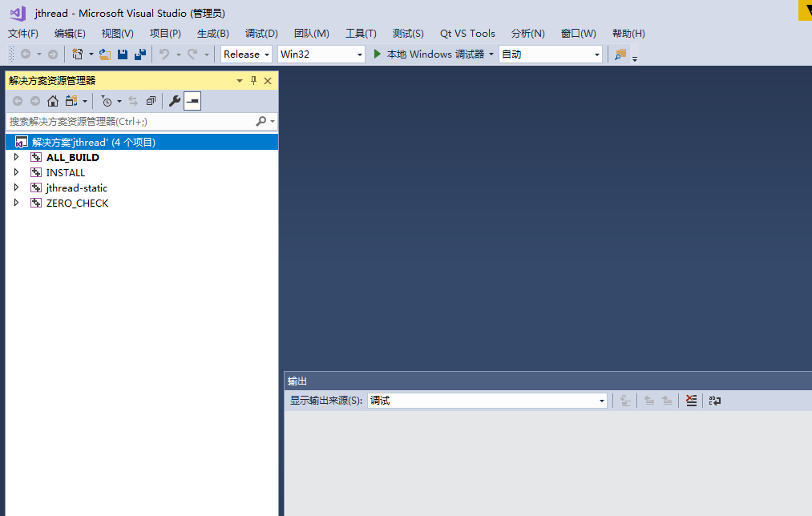Image resolution: width=812 pixels, height=516 pixels.
Task: Open the 生成(B) menu
Action: [x=213, y=34]
